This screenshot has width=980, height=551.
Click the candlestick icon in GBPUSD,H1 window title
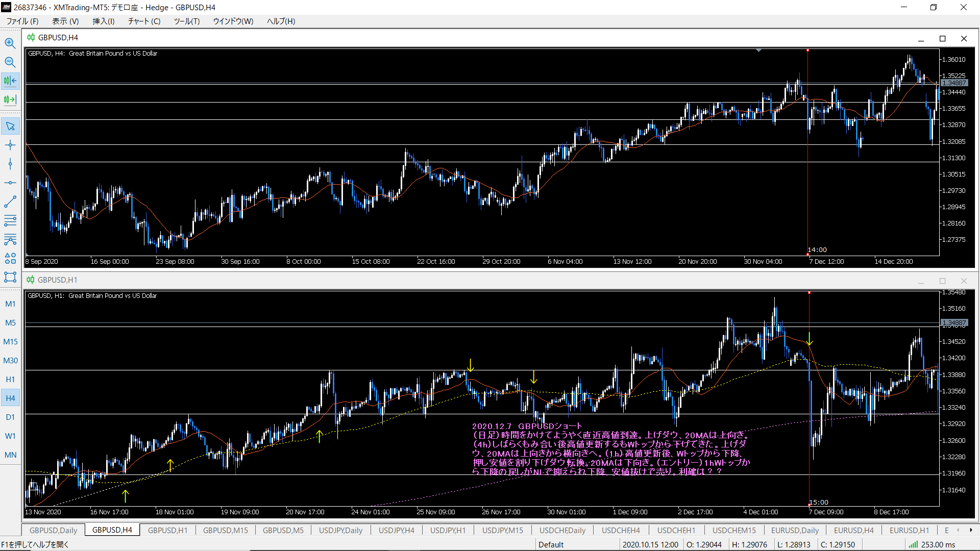coord(31,280)
